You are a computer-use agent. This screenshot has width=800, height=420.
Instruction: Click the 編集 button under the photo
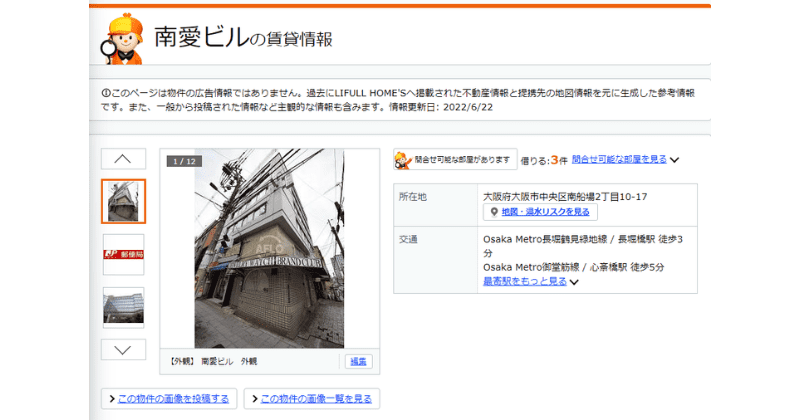(x=358, y=361)
